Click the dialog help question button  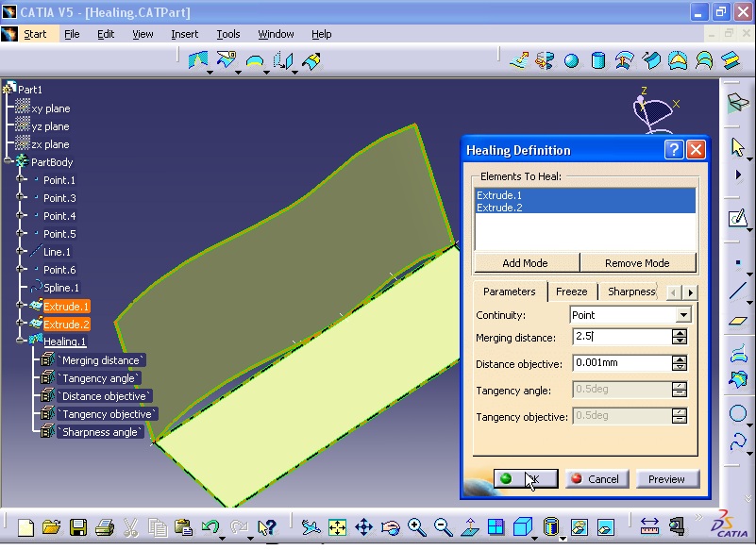click(674, 150)
